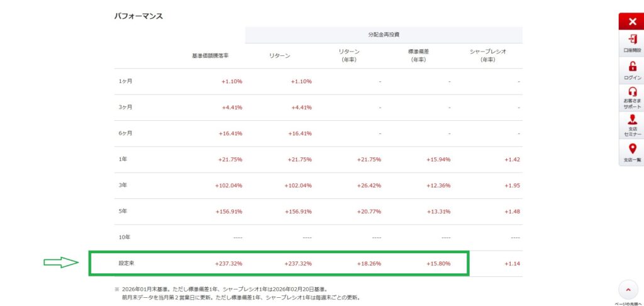Select the 1ヶ月 row label
644x306 pixels.
pos(125,81)
